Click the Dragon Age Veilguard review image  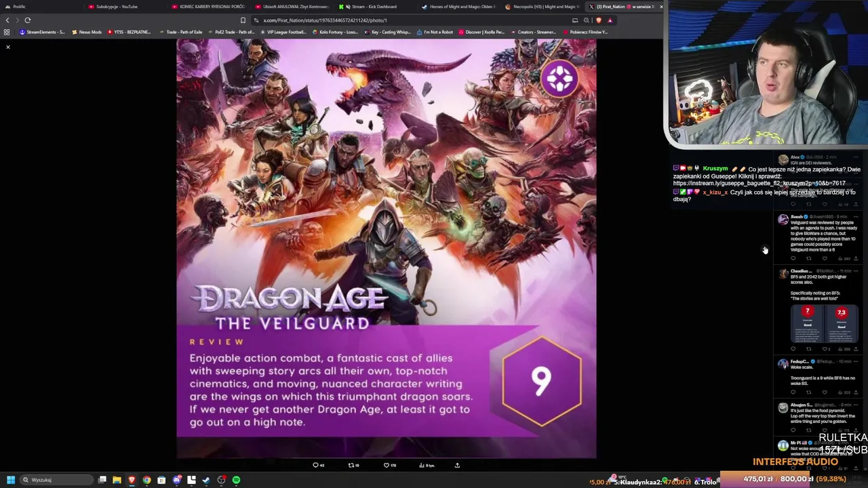pyautogui.click(x=387, y=248)
